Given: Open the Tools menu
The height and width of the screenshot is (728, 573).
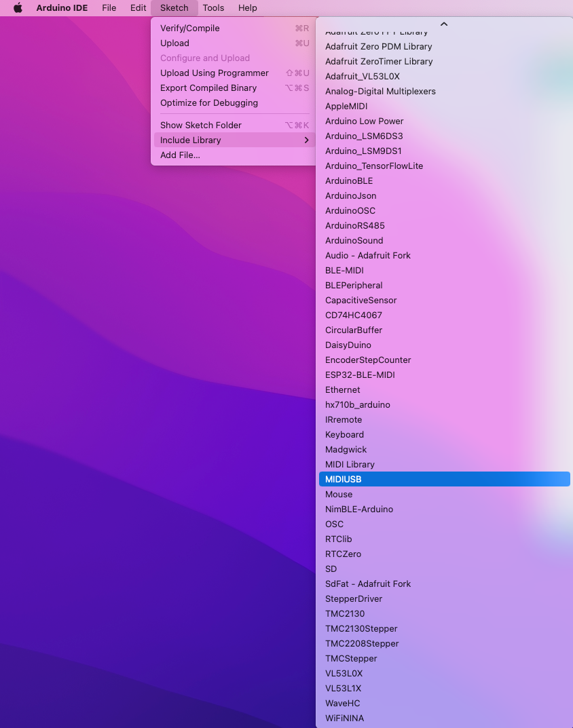Looking at the screenshot, I should click(213, 8).
